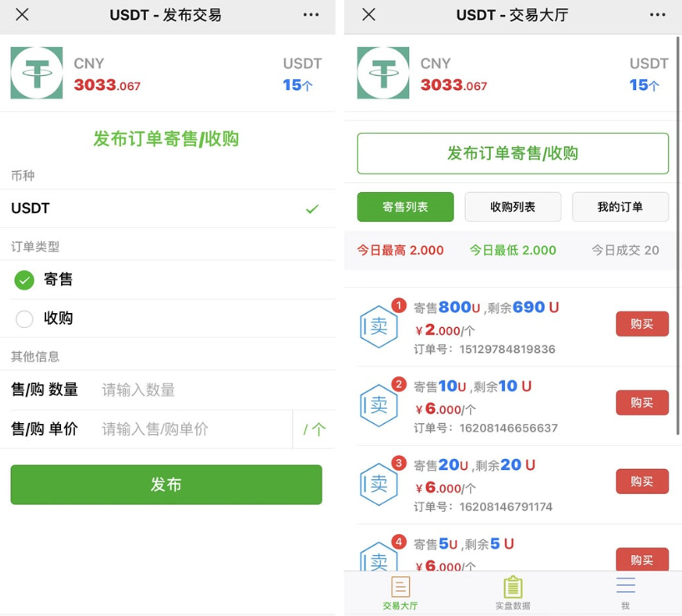Close the USDT 交易大厅 page with X
The image size is (682, 616).
[x=369, y=15]
